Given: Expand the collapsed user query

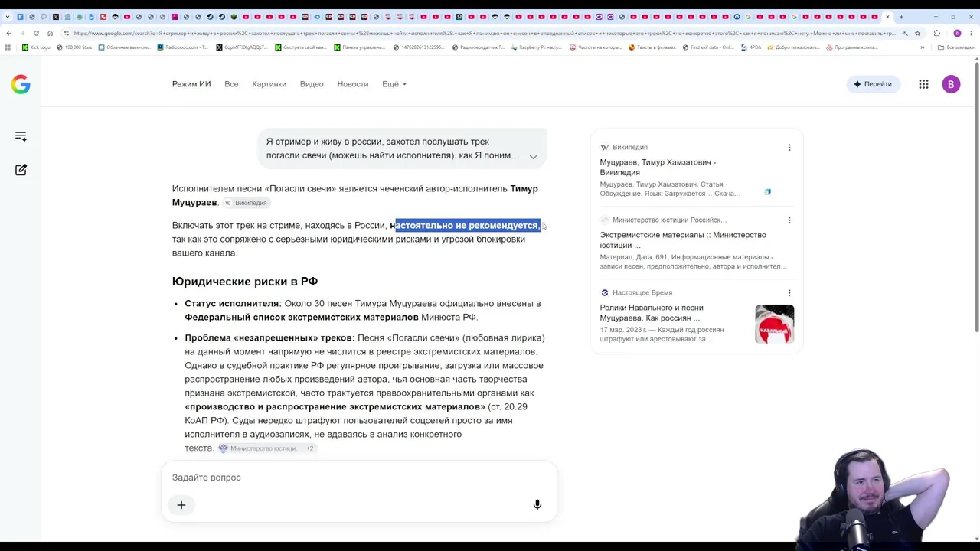Looking at the screenshot, I should 533,156.
